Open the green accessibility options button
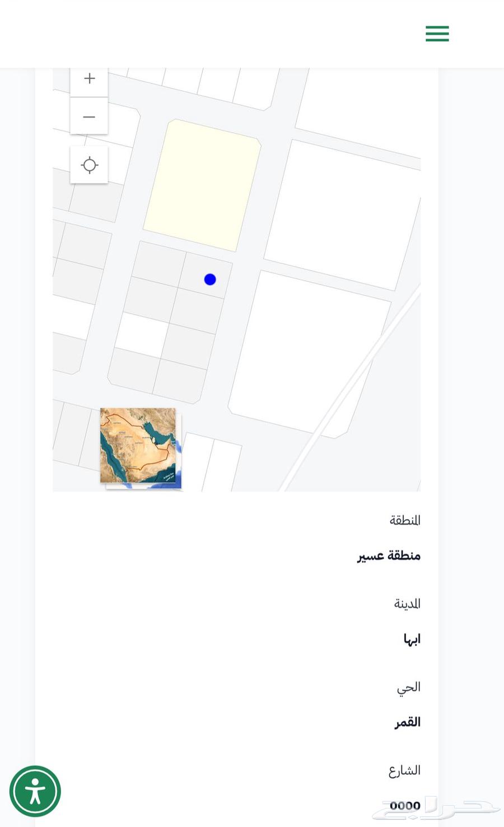 tap(35, 791)
